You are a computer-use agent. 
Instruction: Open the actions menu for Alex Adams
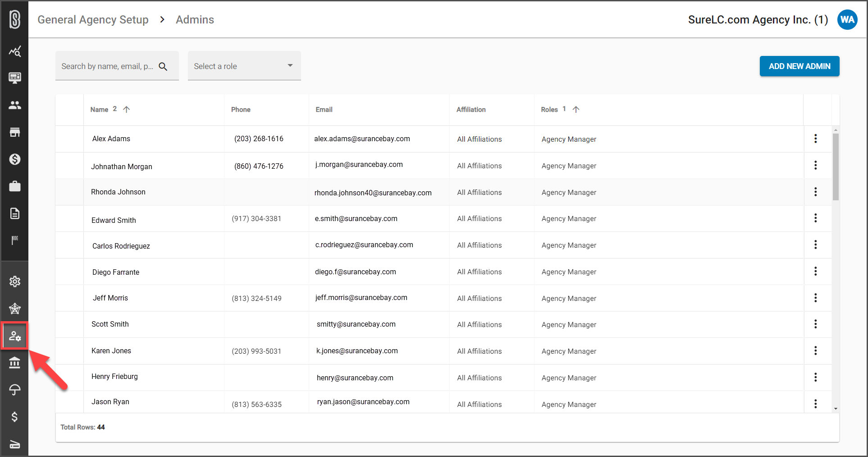pyautogui.click(x=816, y=138)
